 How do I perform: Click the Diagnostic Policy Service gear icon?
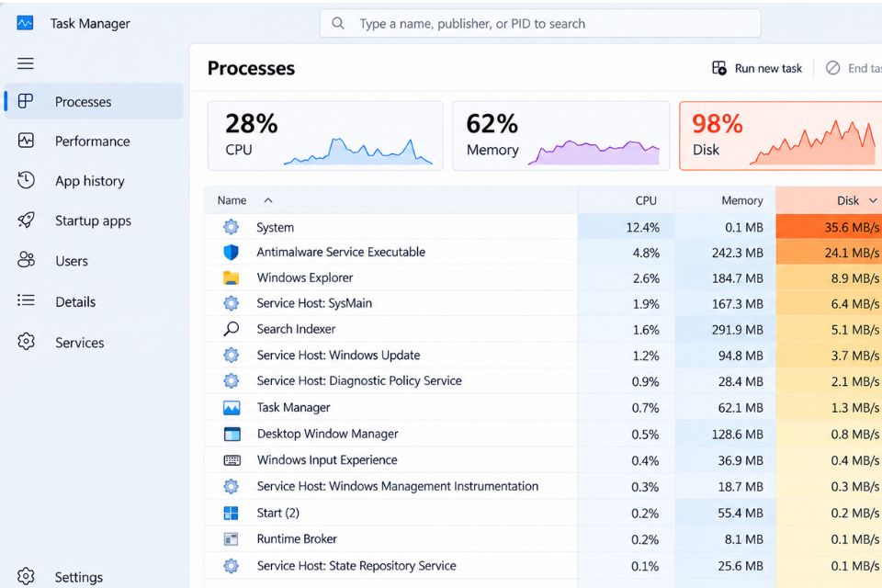click(x=232, y=381)
